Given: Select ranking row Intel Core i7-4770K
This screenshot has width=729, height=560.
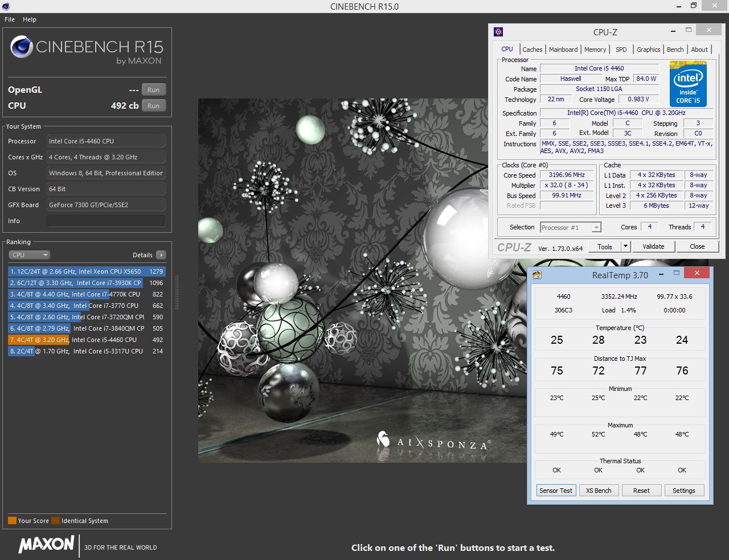Looking at the screenshot, I should (87, 294).
